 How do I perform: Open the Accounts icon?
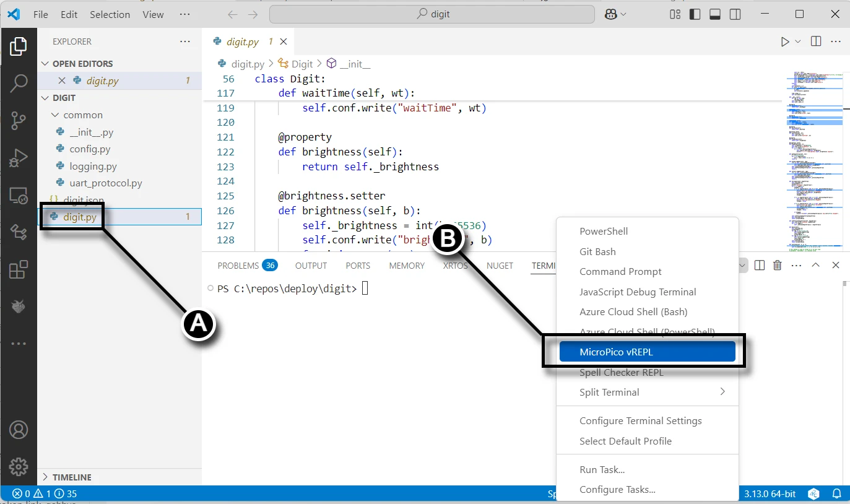pos(19,430)
